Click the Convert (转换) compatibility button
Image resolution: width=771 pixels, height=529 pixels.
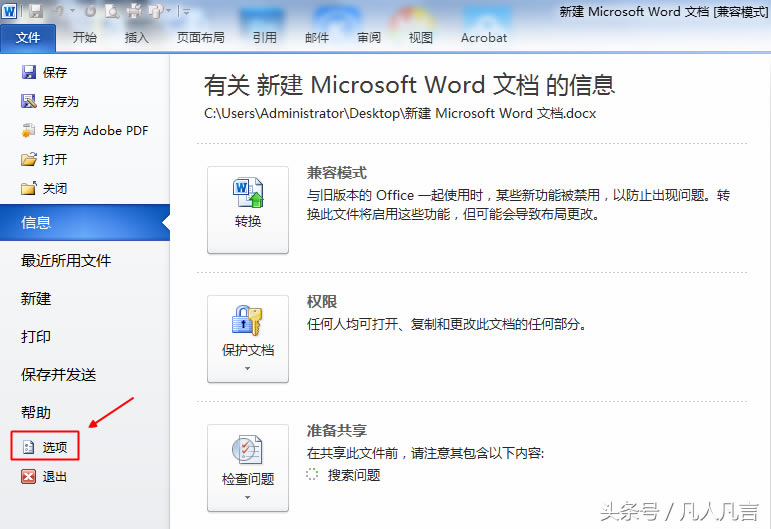(x=247, y=210)
